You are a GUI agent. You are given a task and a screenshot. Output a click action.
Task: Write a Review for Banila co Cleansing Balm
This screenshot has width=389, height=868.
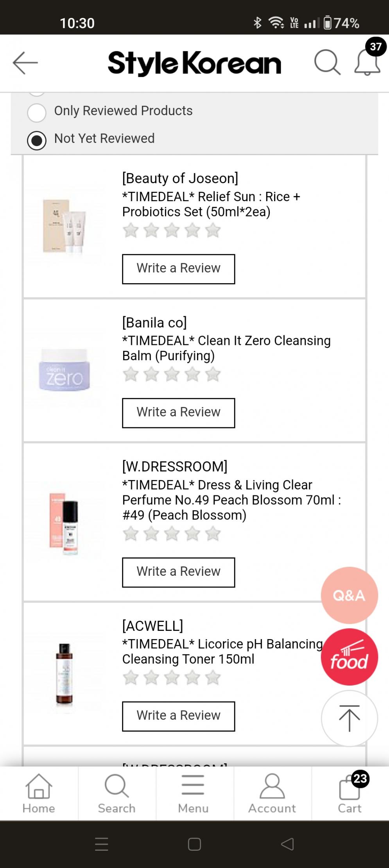(x=178, y=413)
